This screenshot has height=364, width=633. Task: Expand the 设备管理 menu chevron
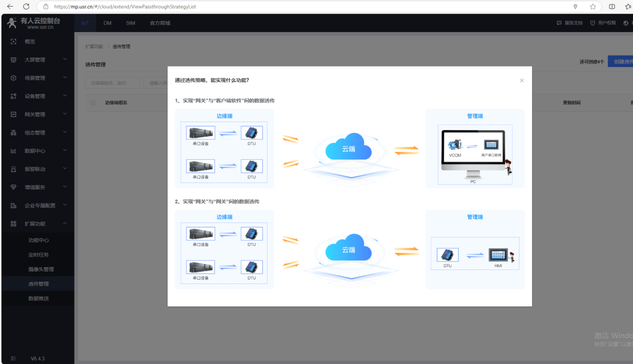[x=65, y=96]
